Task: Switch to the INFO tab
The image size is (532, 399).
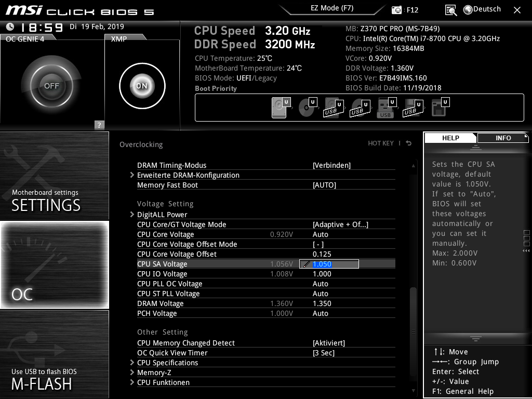Action: tap(503, 138)
